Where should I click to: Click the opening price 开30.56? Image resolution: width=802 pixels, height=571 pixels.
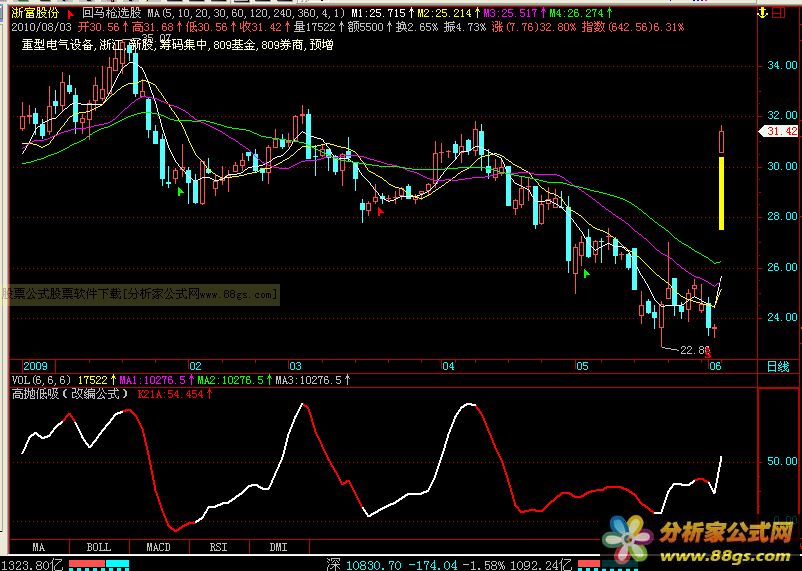(98, 27)
